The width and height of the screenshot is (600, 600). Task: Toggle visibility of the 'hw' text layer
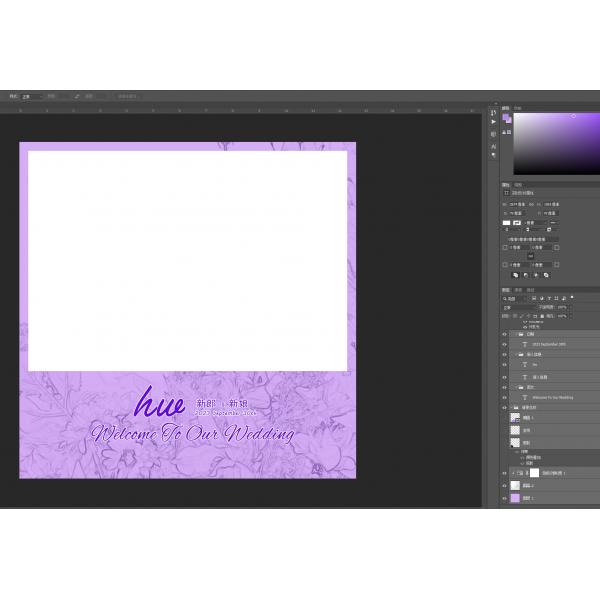[x=504, y=364]
